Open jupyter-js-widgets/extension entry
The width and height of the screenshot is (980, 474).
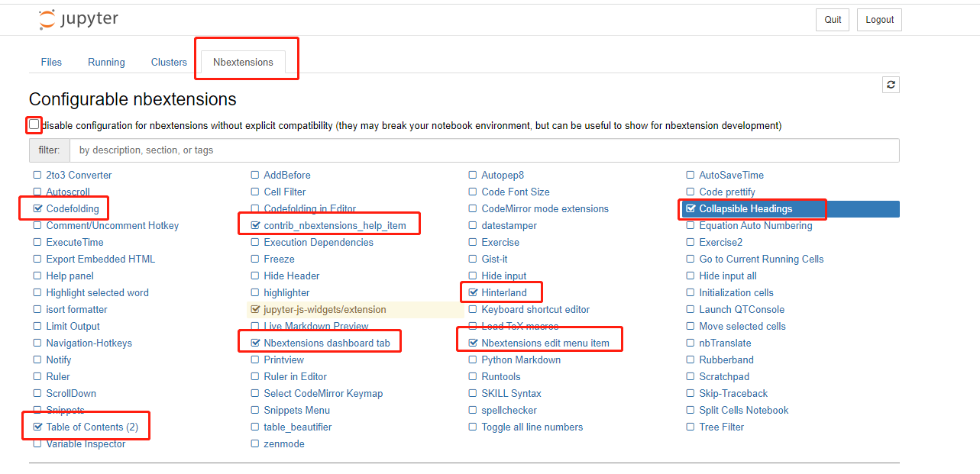[x=325, y=309]
